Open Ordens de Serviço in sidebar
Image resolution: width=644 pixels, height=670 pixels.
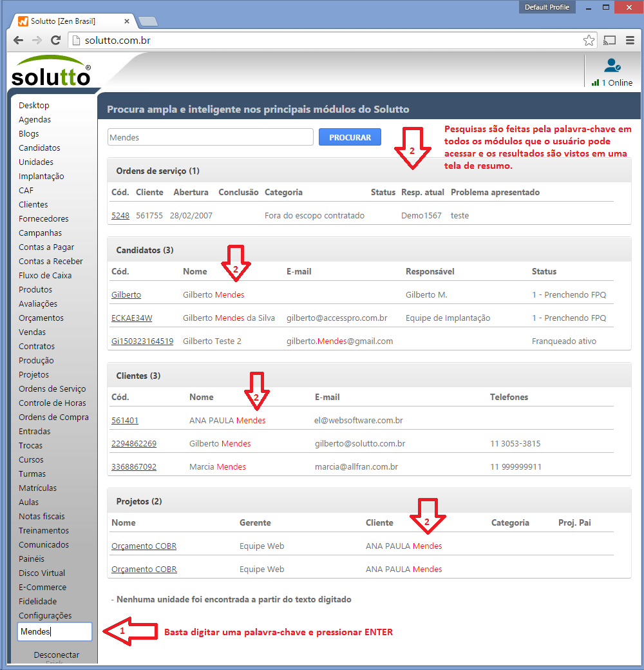[52, 388]
